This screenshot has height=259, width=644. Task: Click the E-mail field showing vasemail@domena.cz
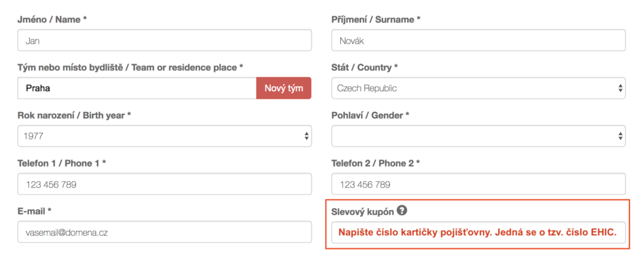click(165, 232)
